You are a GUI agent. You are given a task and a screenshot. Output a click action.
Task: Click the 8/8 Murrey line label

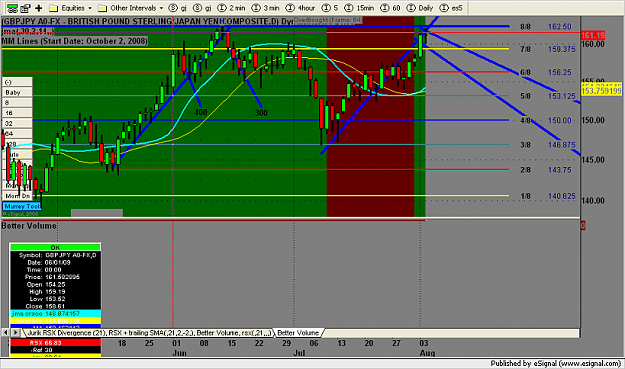click(x=525, y=27)
